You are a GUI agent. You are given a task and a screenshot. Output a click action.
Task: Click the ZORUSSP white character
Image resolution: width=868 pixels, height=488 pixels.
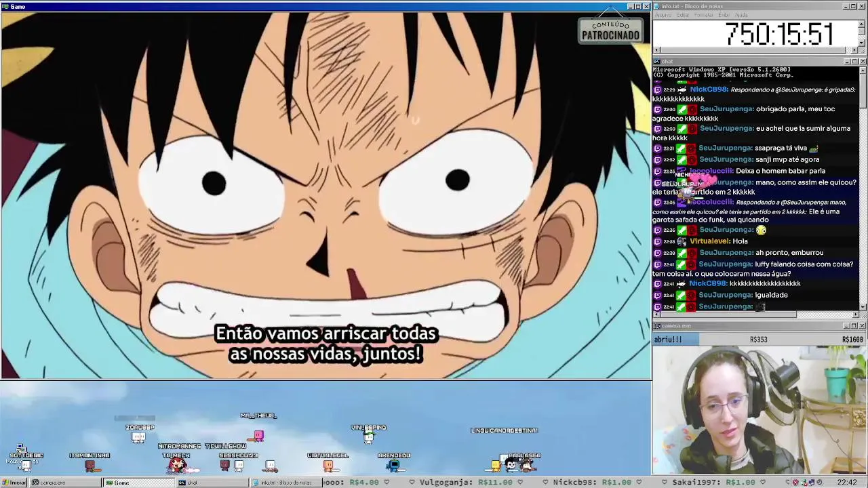tap(138, 438)
